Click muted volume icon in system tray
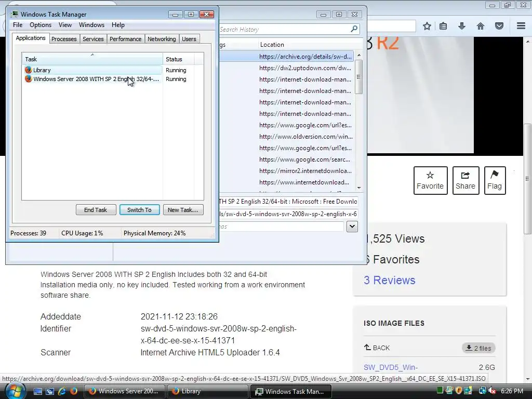 click(492, 391)
